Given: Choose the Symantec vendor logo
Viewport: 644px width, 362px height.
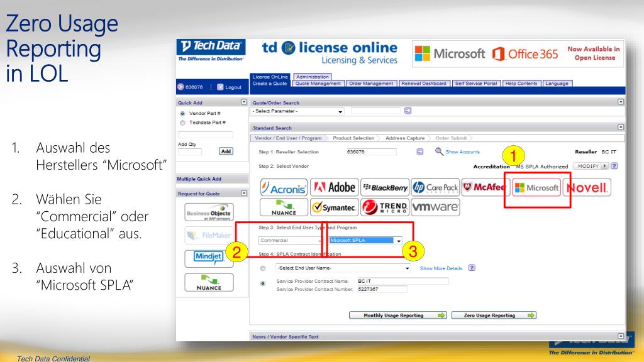Looking at the screenshot, I should point(335,207).
